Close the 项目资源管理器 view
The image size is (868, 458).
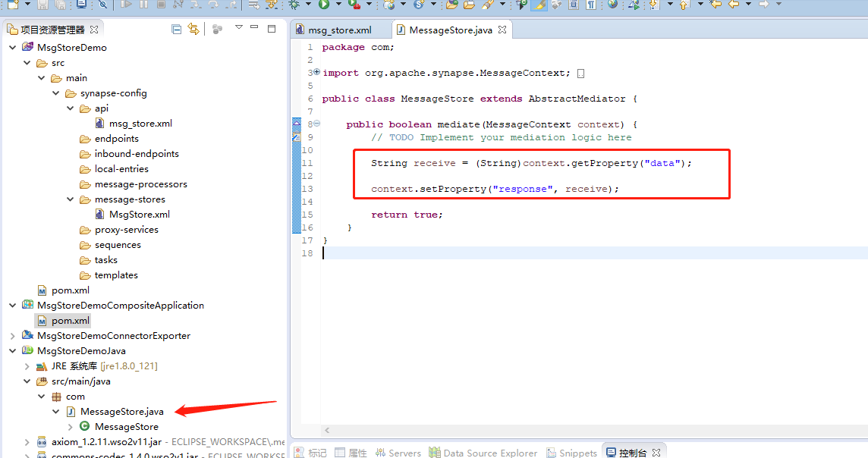click(x=94, y=30)
